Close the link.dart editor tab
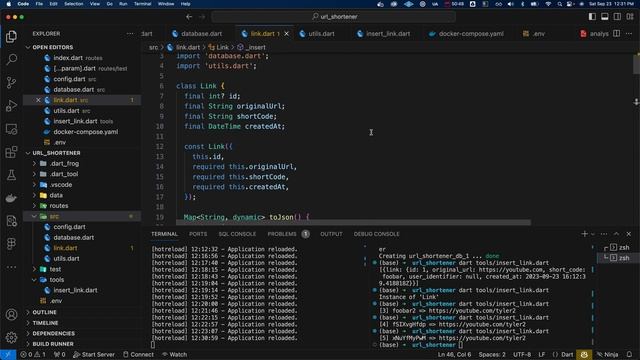Viewport: 640px width, 360px height. coord(287,34)
